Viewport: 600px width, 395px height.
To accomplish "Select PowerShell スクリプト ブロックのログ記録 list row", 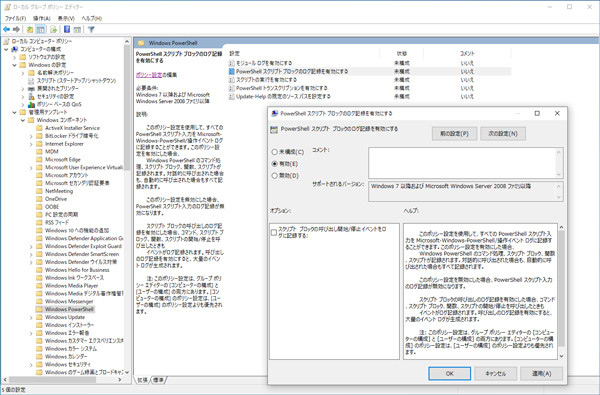I will click(x=370, y=71).
